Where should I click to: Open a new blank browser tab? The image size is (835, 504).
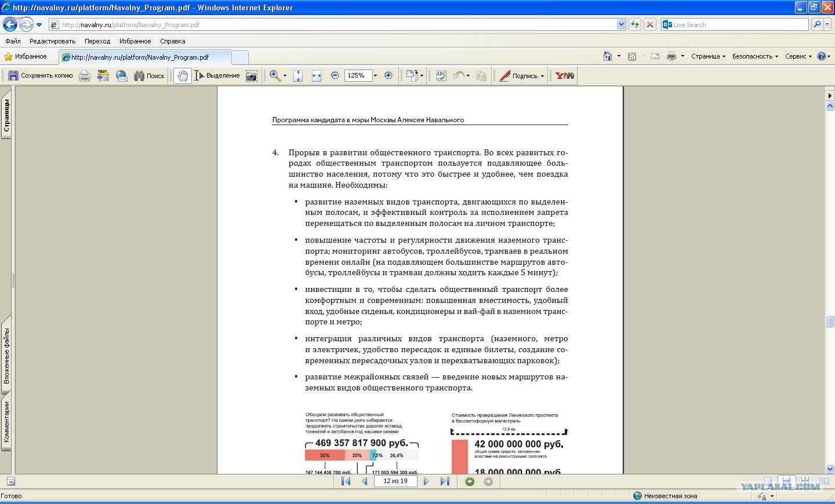239,57
